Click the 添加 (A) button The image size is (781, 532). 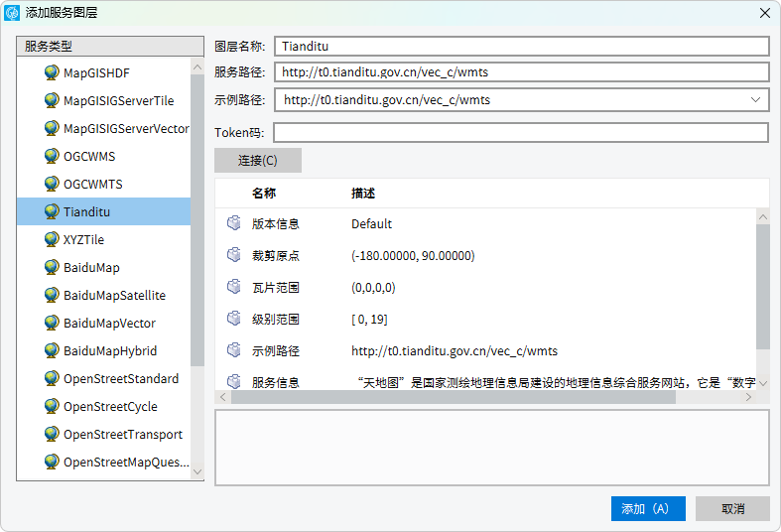pos(648,508)
